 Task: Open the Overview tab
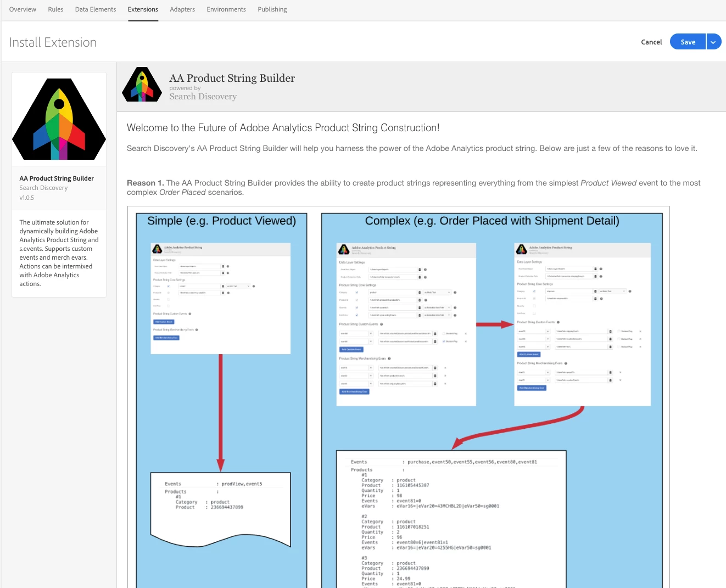(x=23, y=9)
